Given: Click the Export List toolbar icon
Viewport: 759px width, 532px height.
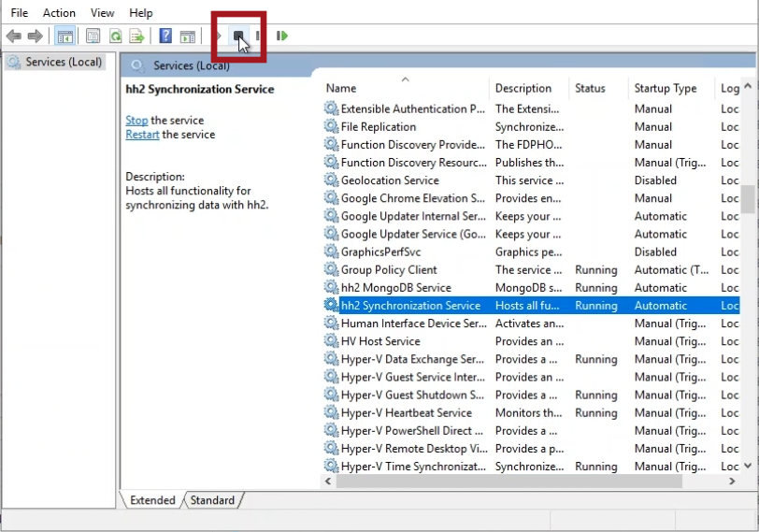Looking at the screenshot, I should [137, 36].
